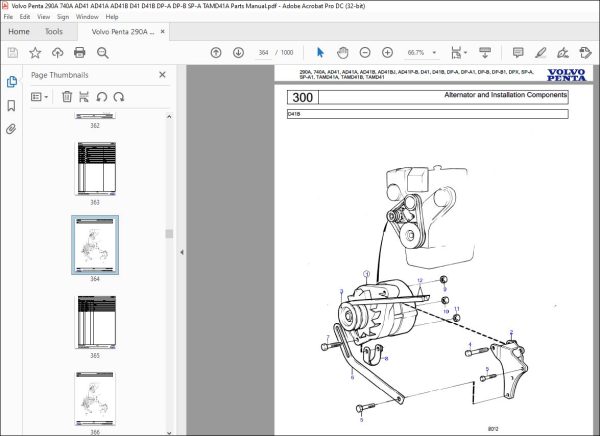Click the scrolling mode toolbar icon
Image resolution: width=600 pixels, height=436 pixels.
[485, 52]
